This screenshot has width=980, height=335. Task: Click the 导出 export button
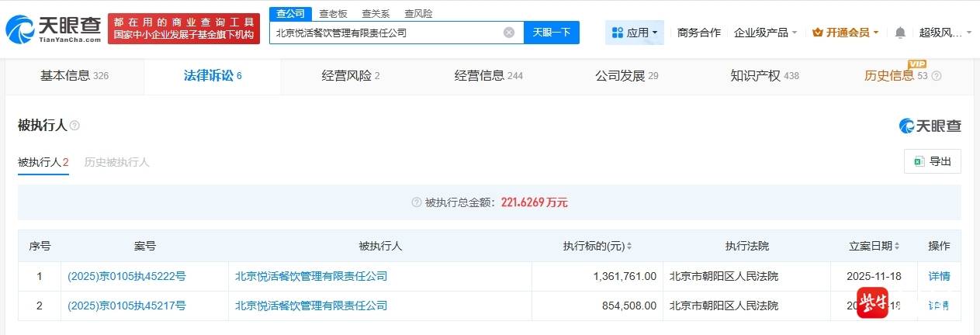932,161
